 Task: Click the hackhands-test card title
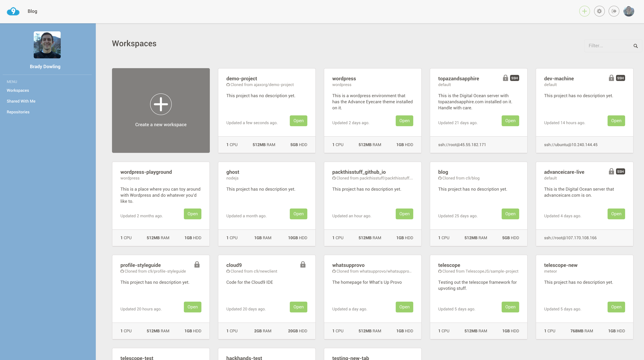[244, 358]
